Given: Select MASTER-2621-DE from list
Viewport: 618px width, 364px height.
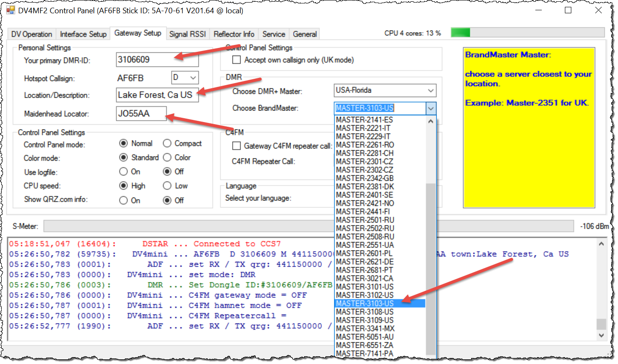Looking at the screenshot, I should 380,262.
